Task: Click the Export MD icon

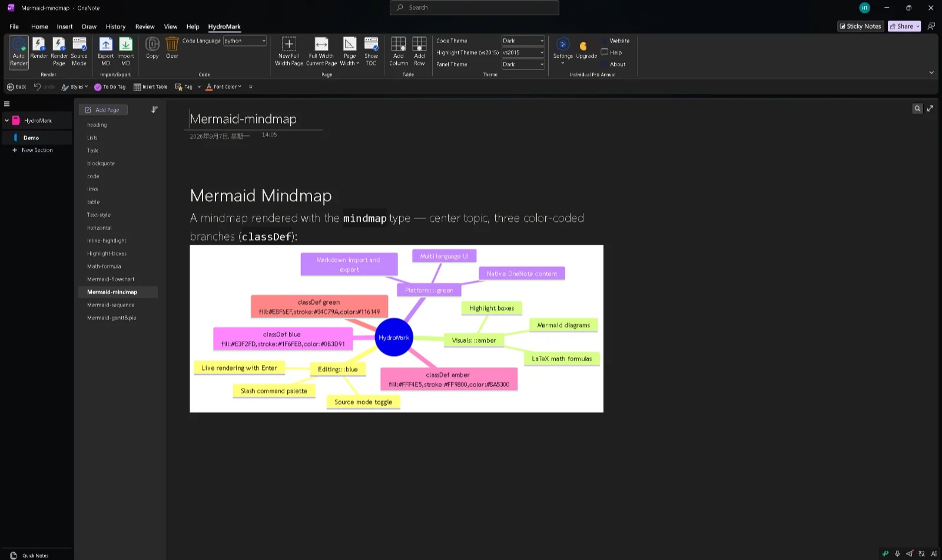Action: point(106,52)
